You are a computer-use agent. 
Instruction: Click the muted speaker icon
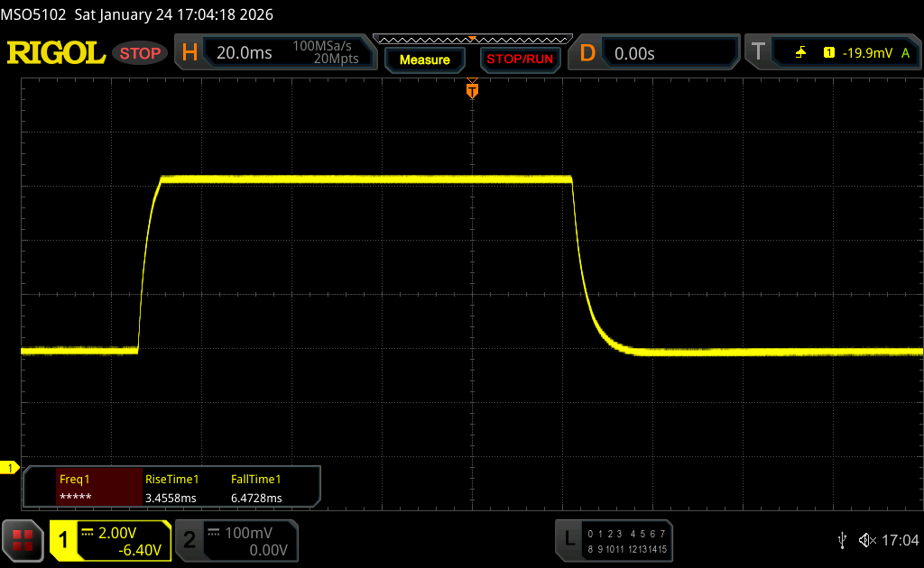[866, 540]
